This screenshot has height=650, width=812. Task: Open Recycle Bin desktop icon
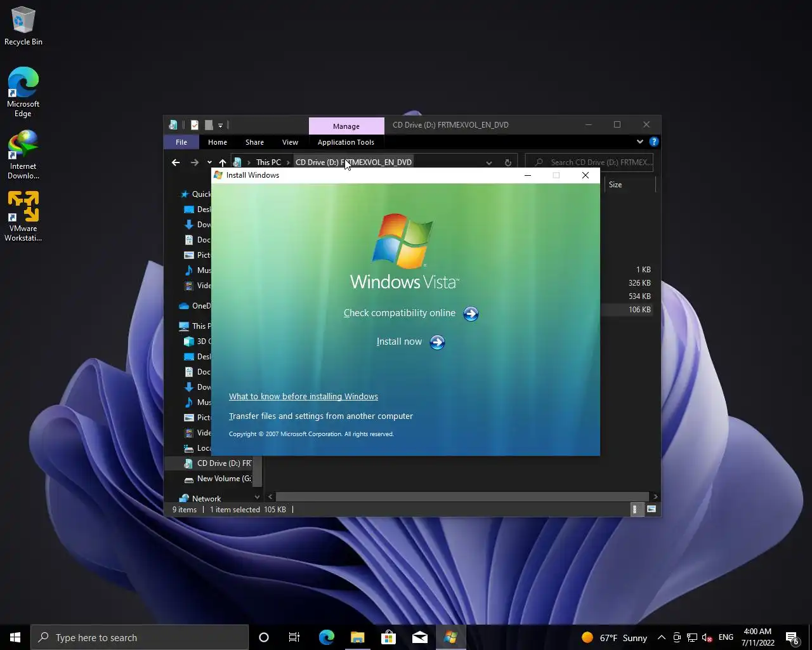[x=23, y=27]
